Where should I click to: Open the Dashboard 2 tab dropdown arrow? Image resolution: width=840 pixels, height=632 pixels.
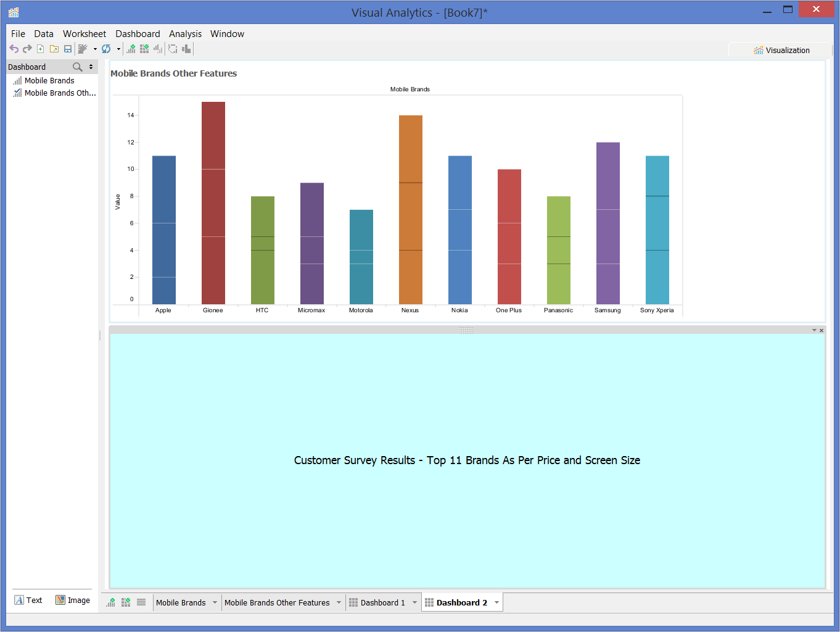click(x=496, y=602)
